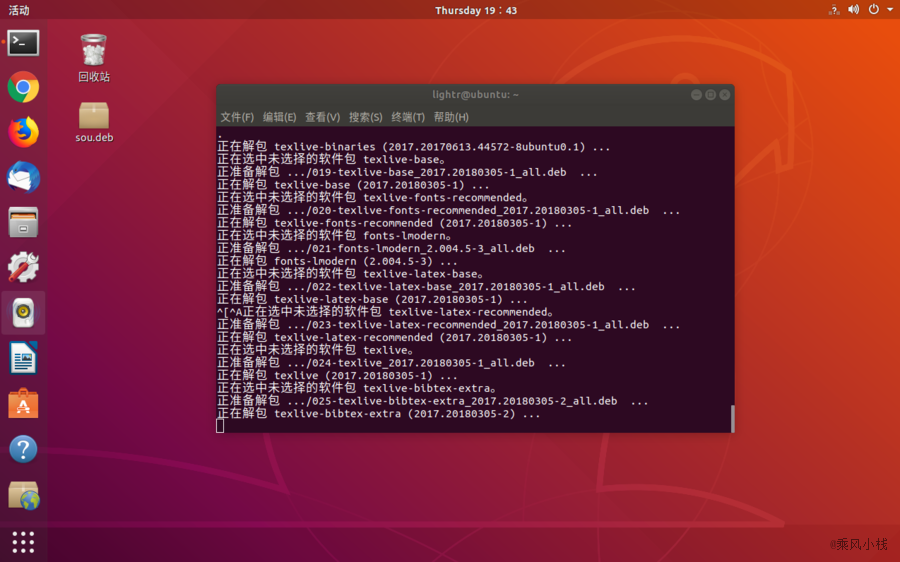Click the line with 024-texlive_2017 deb
Image resolution: width=900 pixels, height=562 pixels.
click(x=391, y=363)
